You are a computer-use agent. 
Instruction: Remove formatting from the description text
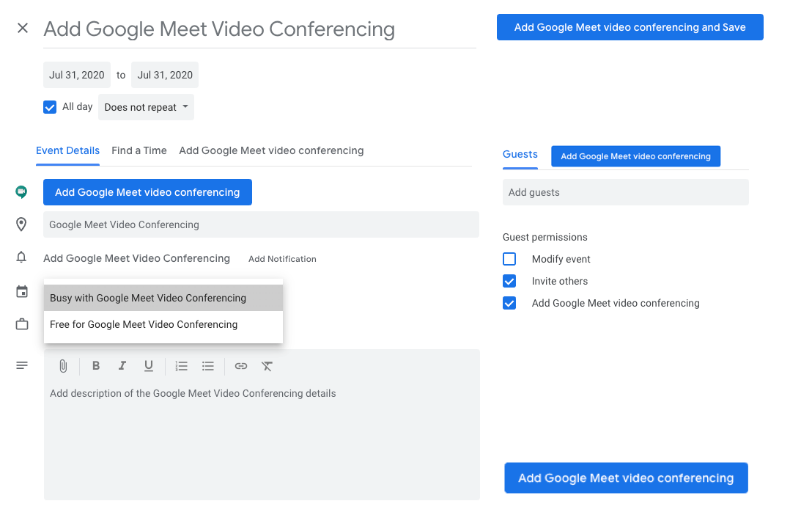(x=267, y=367)
